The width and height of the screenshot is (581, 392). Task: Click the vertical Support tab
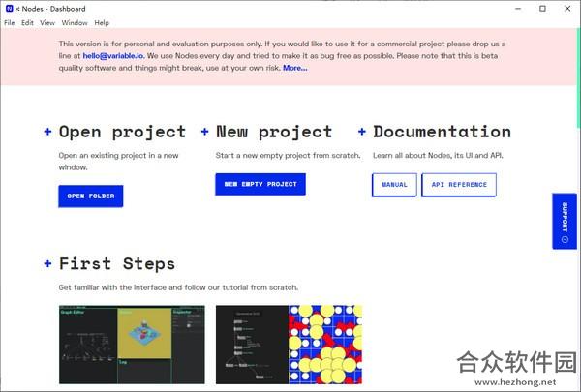click(x=565, y=222)
